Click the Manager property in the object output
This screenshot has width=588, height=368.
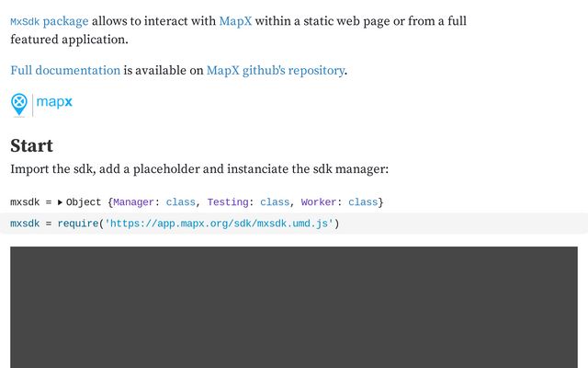(x=133, y=202)
